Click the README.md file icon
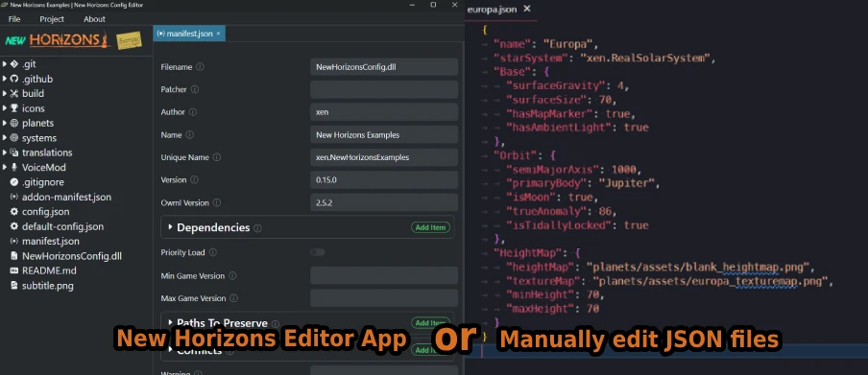Image resolution: width=868 pixels, height=375 pixels. (x=13, y=270)
